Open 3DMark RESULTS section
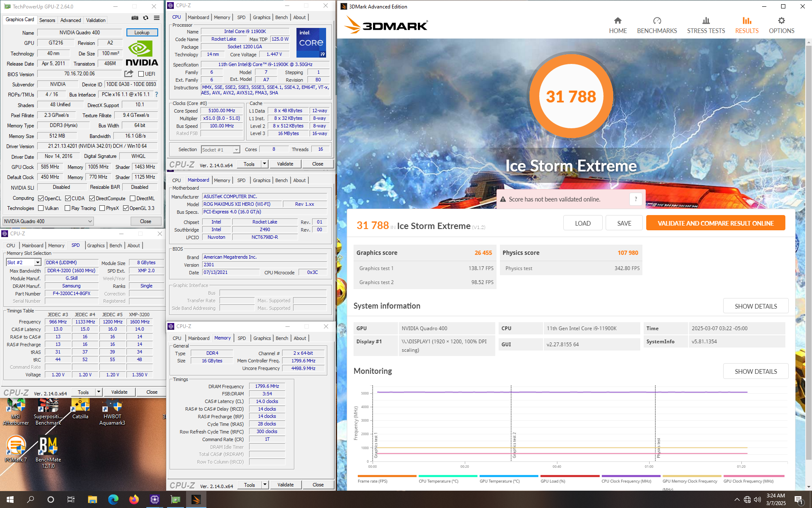Viewport: 812px width, 508px height. 747,25
